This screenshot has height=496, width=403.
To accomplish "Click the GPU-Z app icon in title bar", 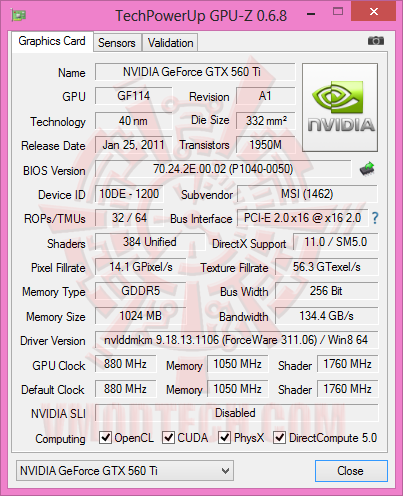I will click(x=18, y=15).
